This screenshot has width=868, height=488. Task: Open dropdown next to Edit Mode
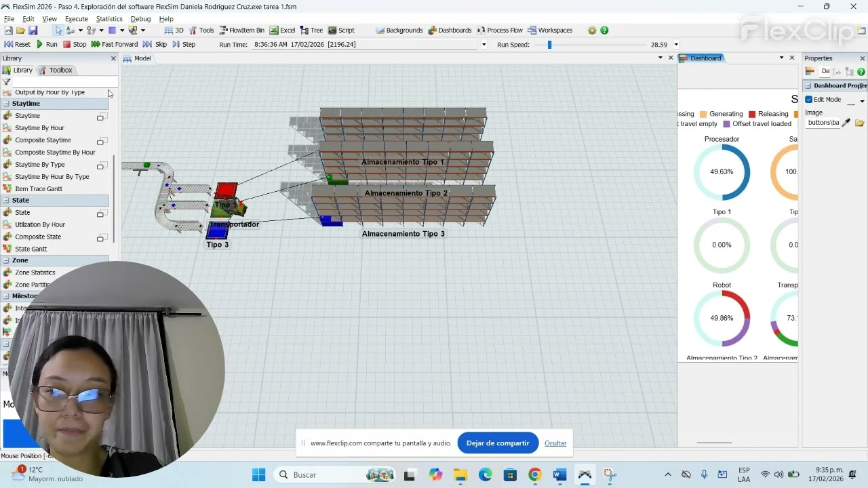tap(862, 101)
